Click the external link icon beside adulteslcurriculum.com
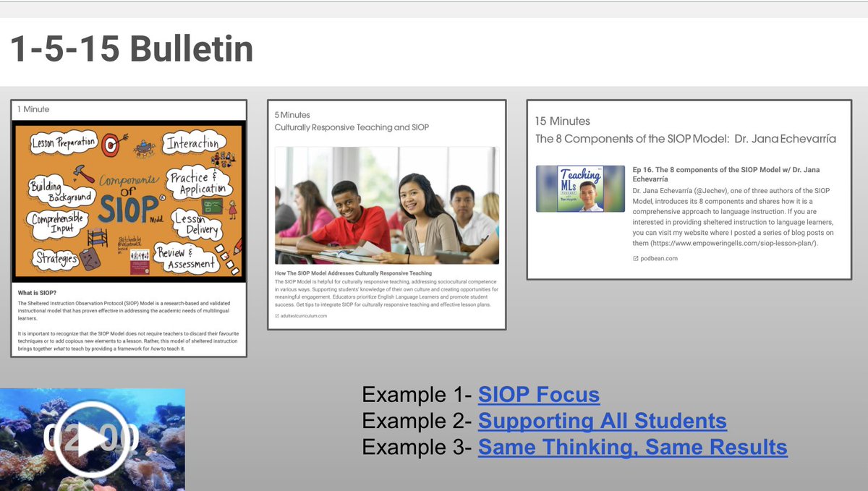868x491 pixels. tap(278, 316)
